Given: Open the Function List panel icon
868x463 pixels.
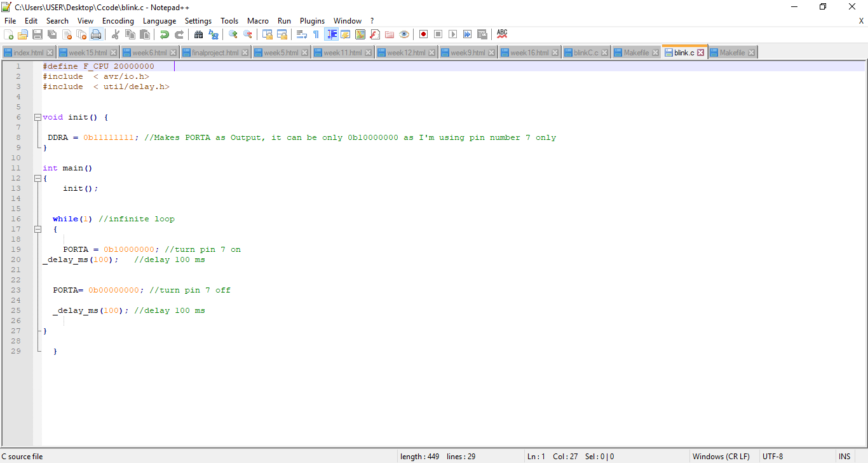Looking at the screenshot, I should click(374, 34).
